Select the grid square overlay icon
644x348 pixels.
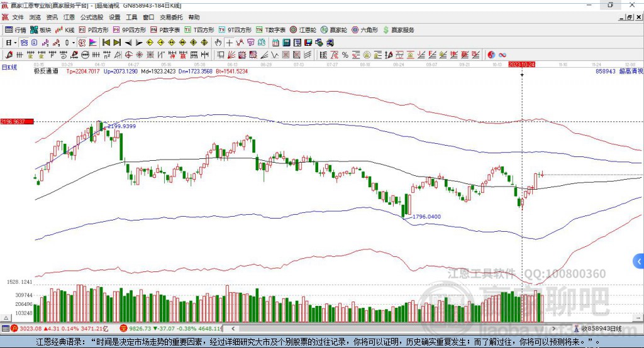(286, 55)
